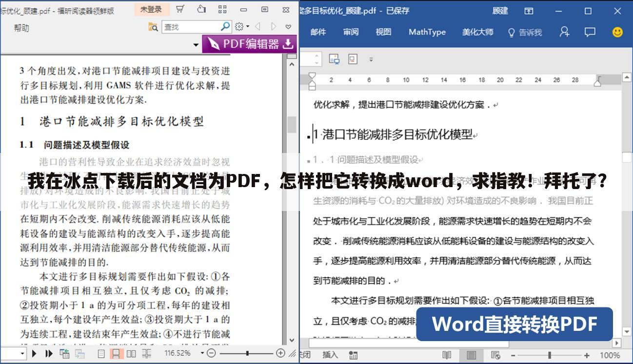The width and height of the screenshot is (633, 364).
Task: Click the quick access picture-screen icon in Word
Action: 334,59
